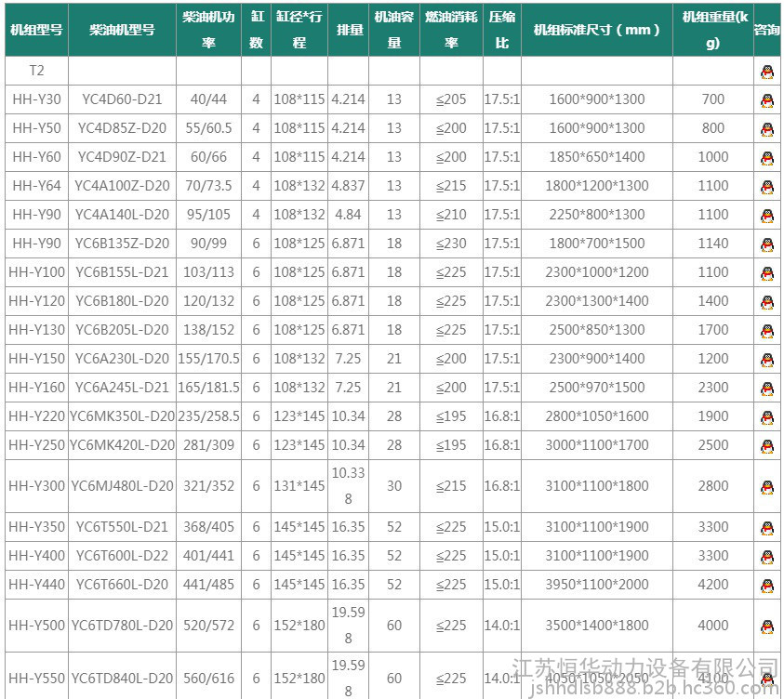
Task: Click engine model YC6A245L-D21
Action: click(x=122, y=388)
